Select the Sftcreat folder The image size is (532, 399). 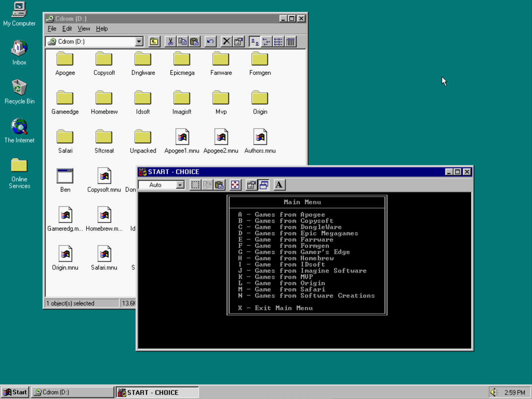[x=104, y=142]
